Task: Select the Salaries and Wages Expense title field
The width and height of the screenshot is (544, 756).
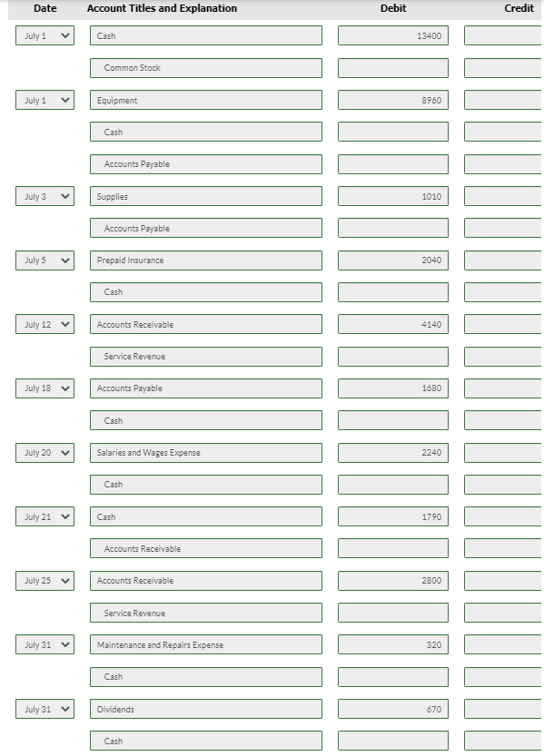Action: 204,452
